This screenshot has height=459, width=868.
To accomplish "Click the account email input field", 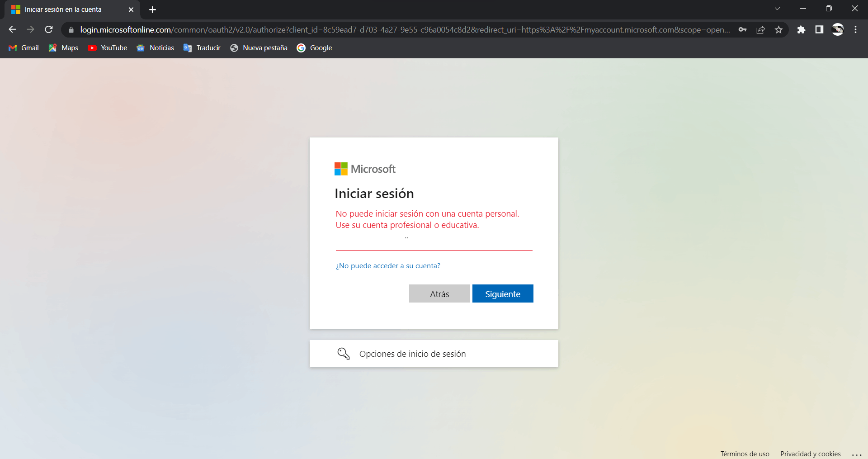I will pyautogui.click(x=434, y=241).
